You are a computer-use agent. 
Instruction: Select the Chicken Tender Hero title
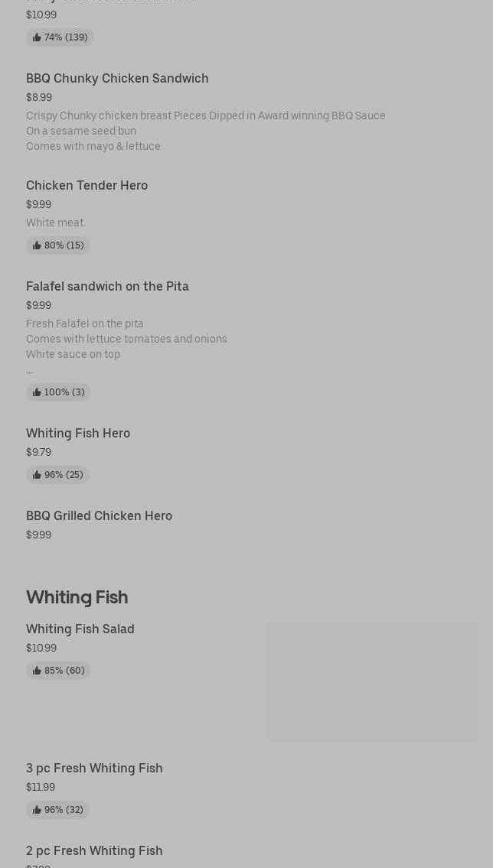[x=87, y=186]
